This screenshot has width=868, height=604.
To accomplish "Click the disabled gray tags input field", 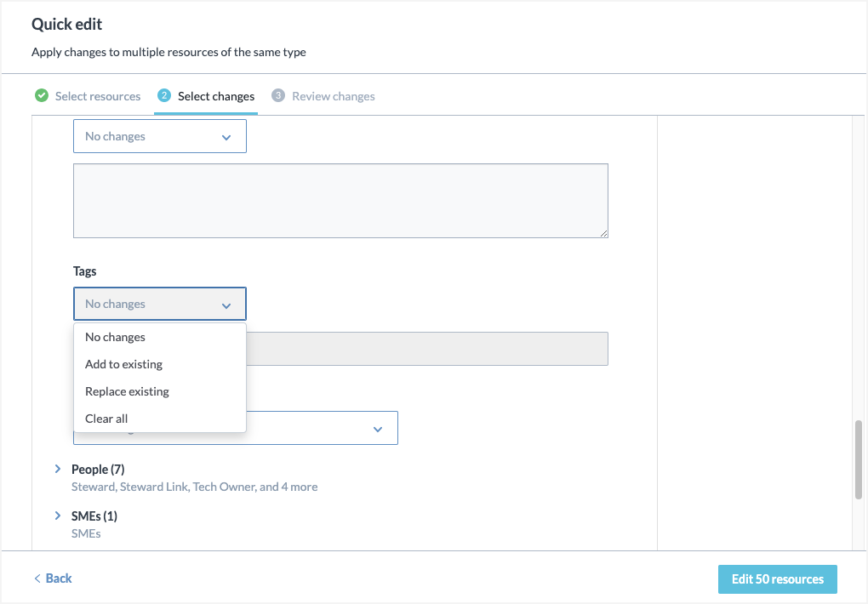I will coord(427,349).
